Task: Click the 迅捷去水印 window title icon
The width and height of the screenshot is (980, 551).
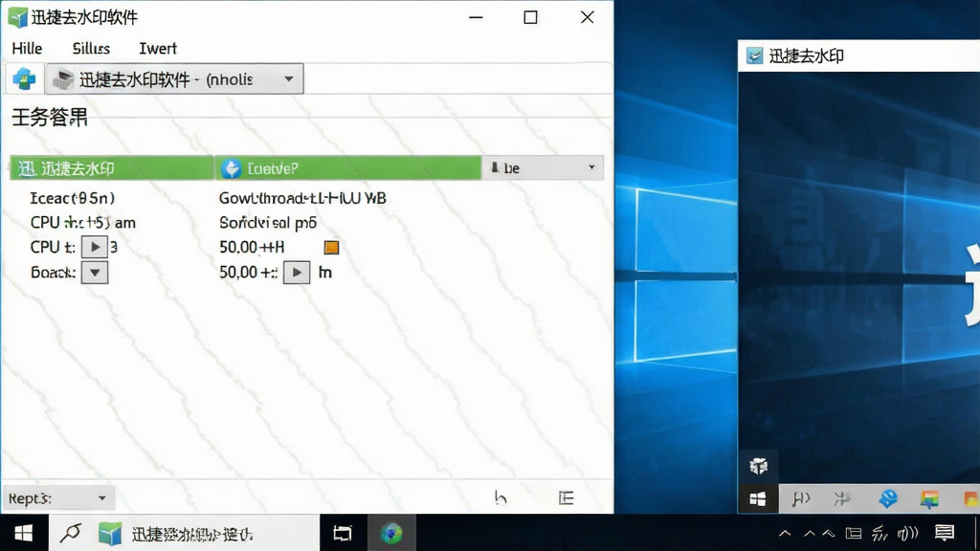Action: (755, 55)
